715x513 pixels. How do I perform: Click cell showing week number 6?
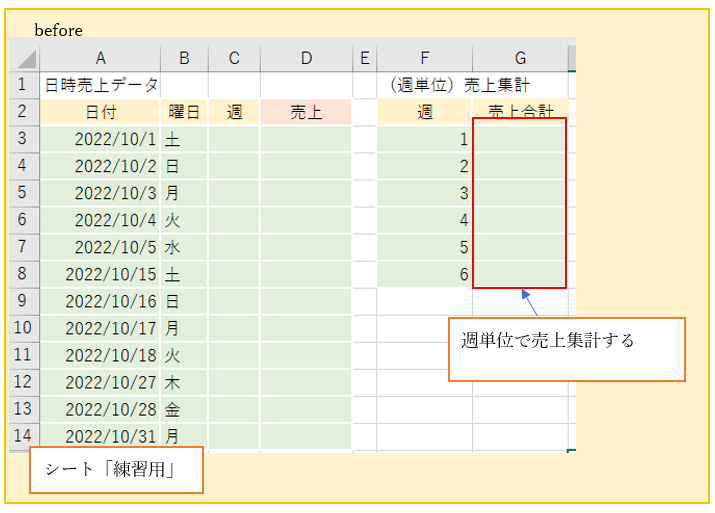(425, 274)
